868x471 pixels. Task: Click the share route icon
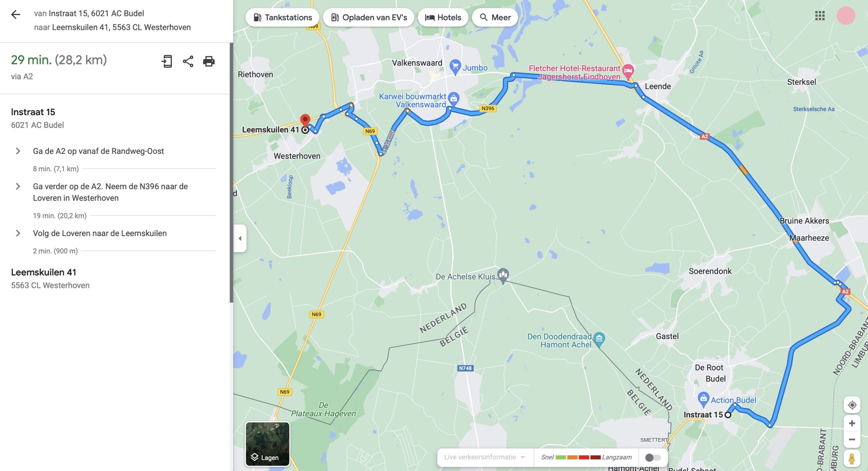coord(188,61)
